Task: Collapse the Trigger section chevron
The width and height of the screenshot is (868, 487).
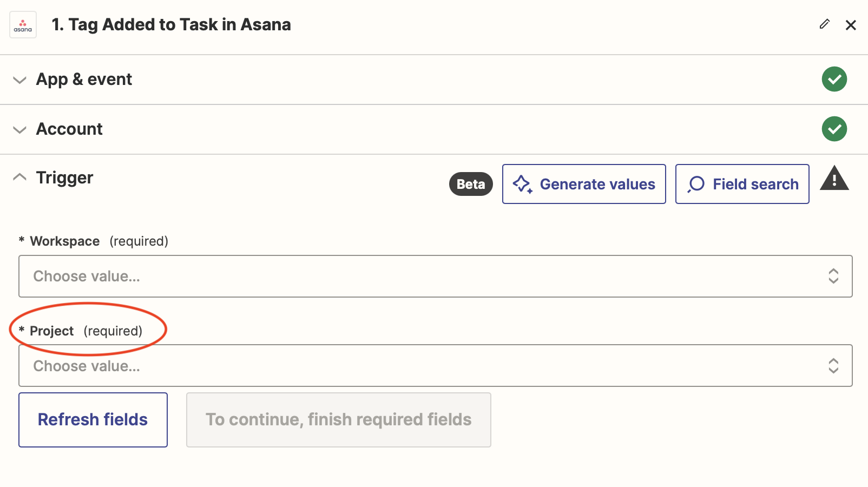Action: [19, 177]
